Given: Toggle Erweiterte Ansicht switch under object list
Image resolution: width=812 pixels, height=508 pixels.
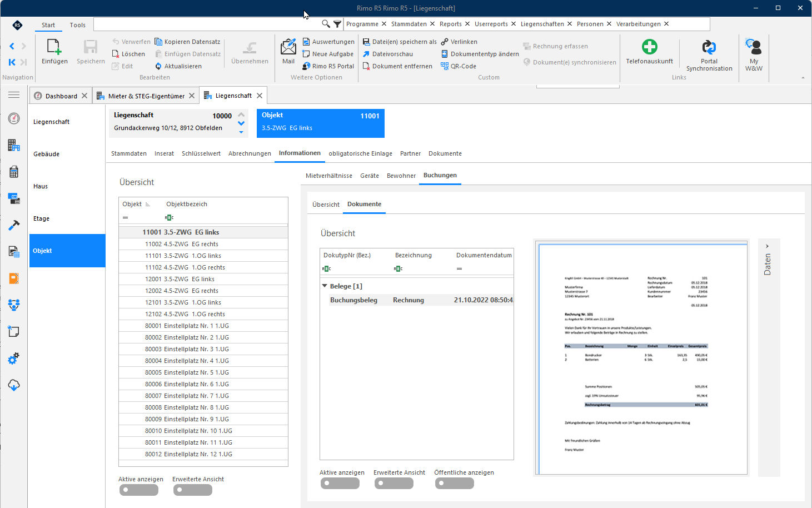Looking at the screenshot, I should coord(193,490).
